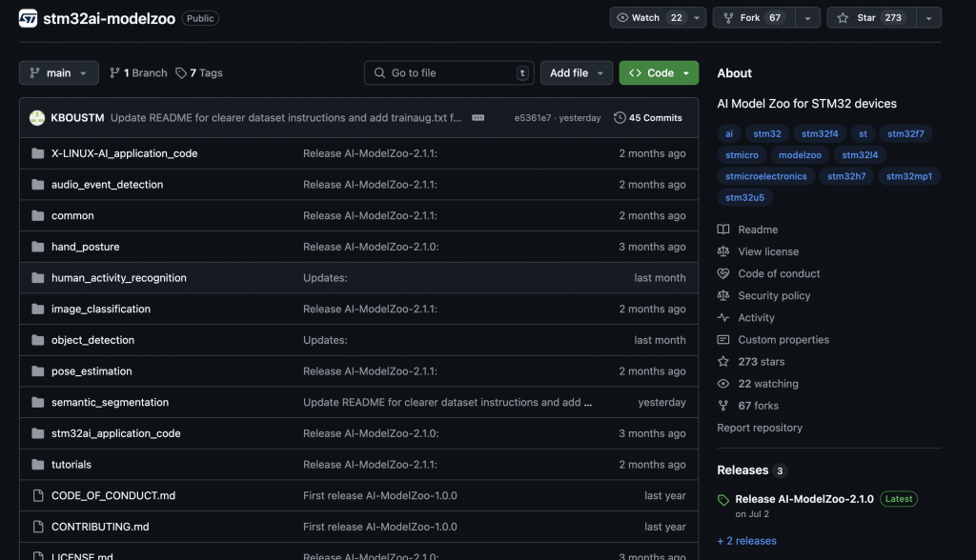Open the Watch notifications dropdown arrow
This screenshot has height=560, width=976.
pyautogui.click(x=697, y=18)
